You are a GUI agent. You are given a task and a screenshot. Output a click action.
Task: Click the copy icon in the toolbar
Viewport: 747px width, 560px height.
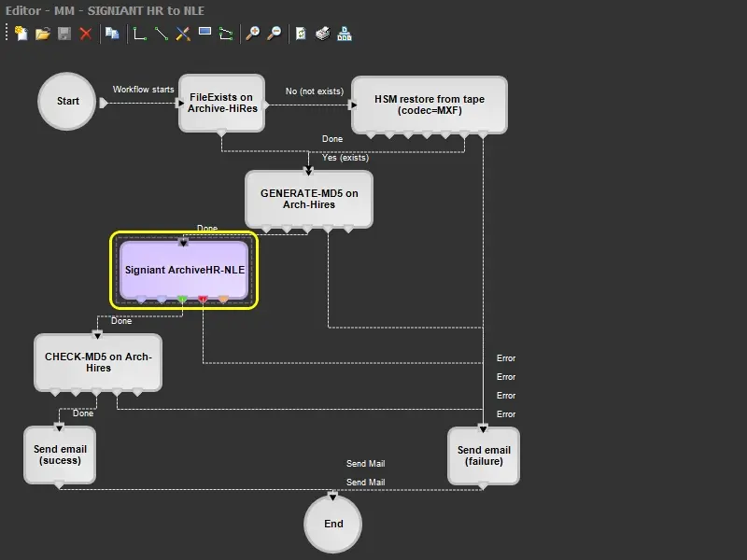click(x=112, y=34)
